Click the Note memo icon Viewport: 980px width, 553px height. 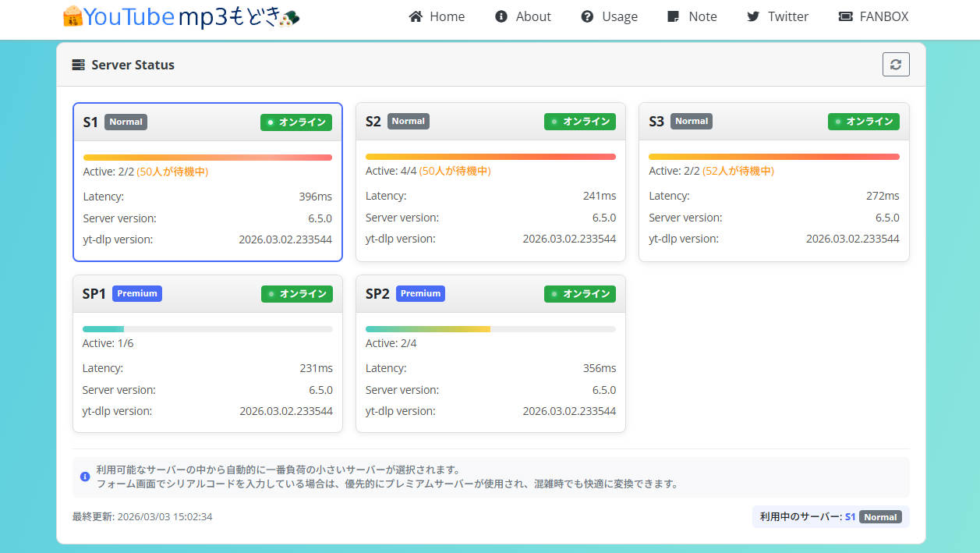pyautogui.click(x=675, y=16)
